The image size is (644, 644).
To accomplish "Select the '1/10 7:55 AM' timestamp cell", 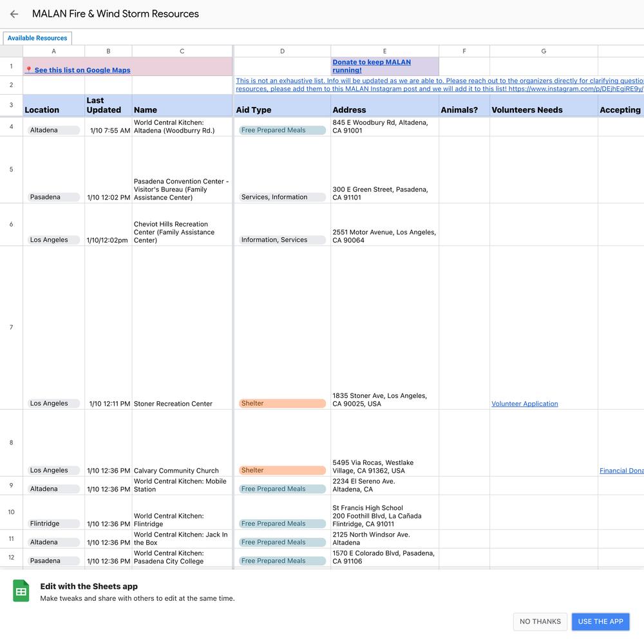I will [108, 126].
